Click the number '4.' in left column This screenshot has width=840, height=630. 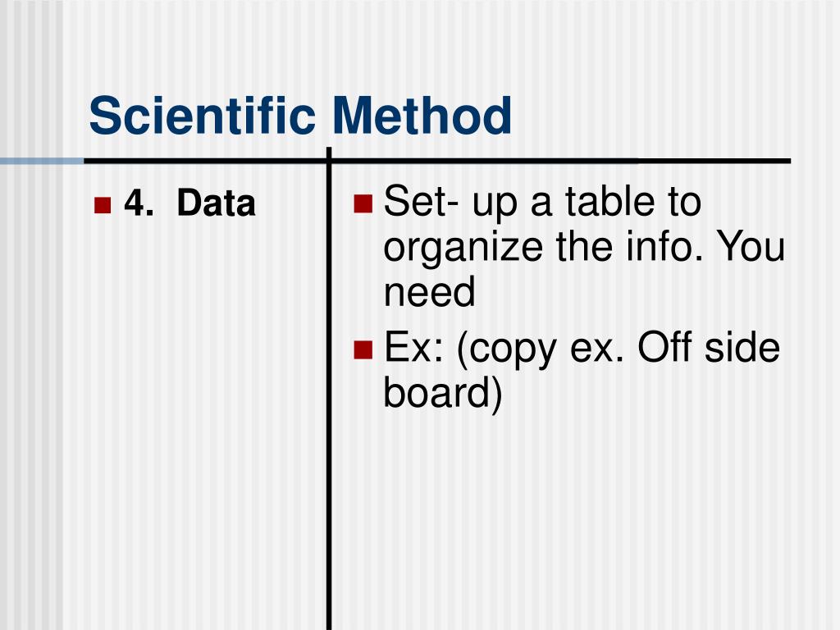point(139,203)
